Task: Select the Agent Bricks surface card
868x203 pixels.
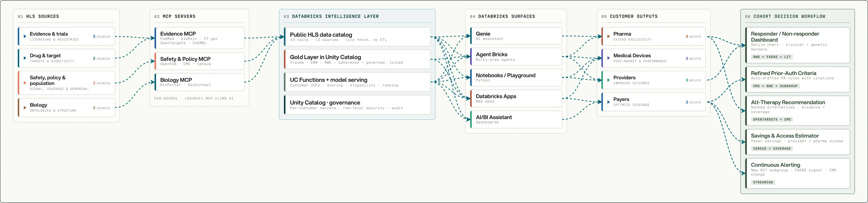Action: click(x=516, y=57)
